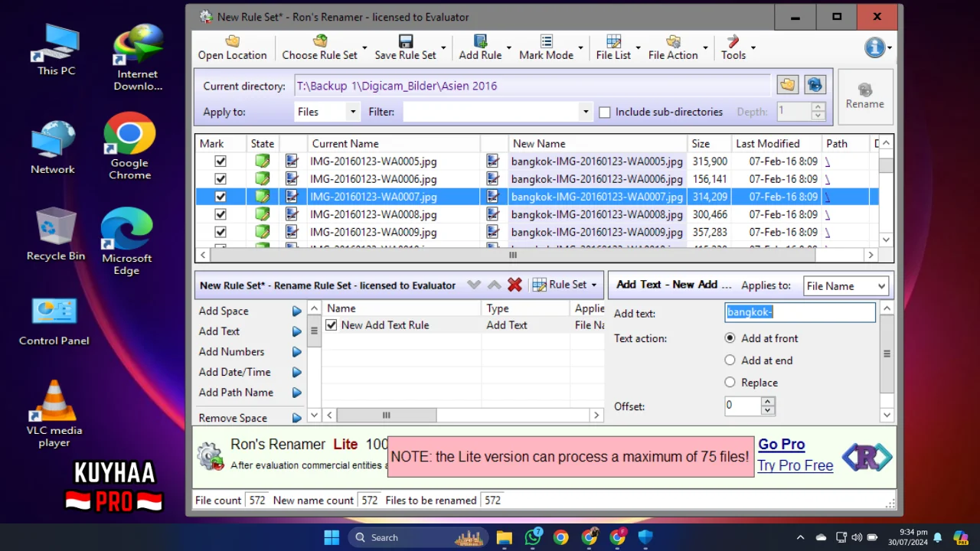This screenshot has height=551, width=980.
Task: Click Add Space rule arrow icon
Action: click(x=296, y=311)
